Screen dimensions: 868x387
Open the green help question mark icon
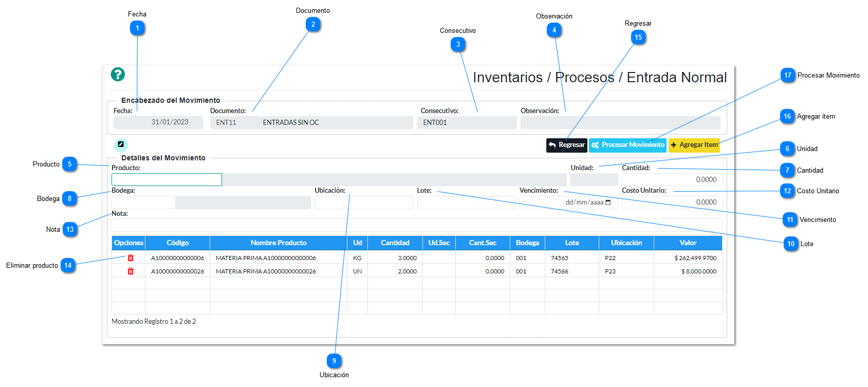[x=118, y=75]
